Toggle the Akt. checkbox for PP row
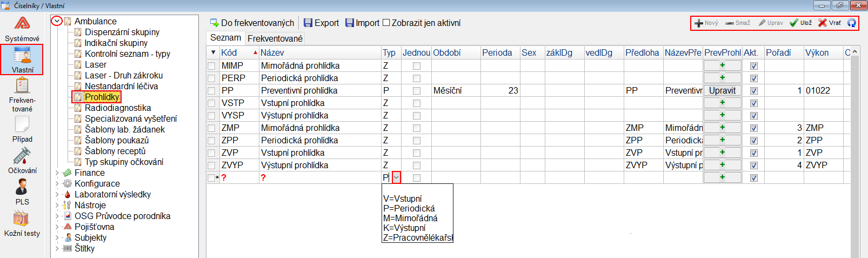 754,91
